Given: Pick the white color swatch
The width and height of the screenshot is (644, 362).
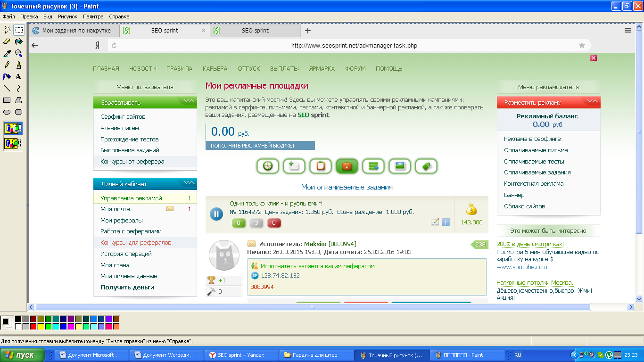Looking at the screenshot, I should pos(18,327).
